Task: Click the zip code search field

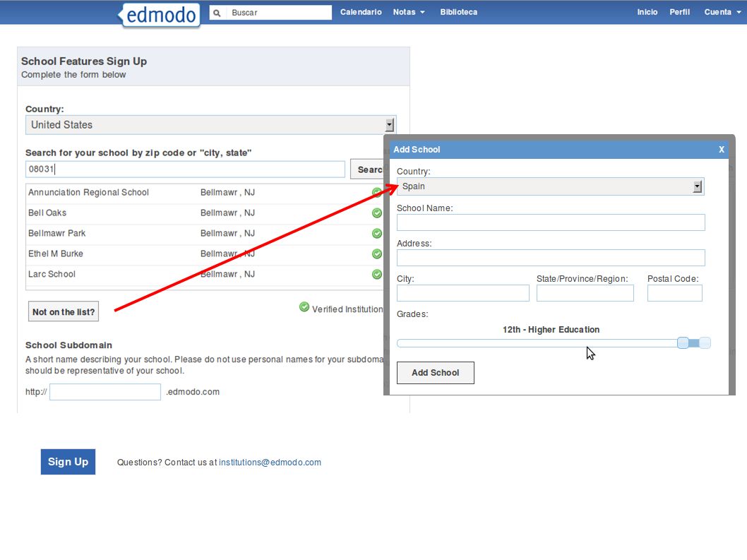Action: click(x=185, y=169)
